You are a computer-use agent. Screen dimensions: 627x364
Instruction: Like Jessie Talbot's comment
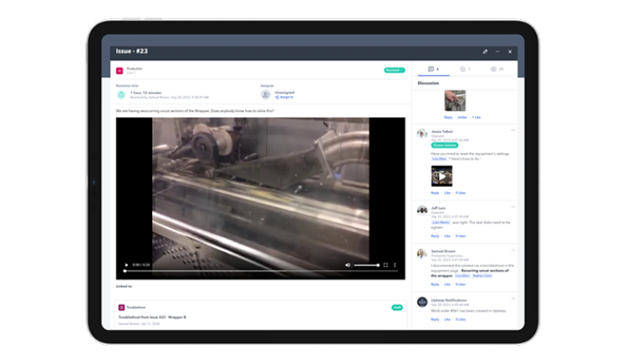coord(447,193)
